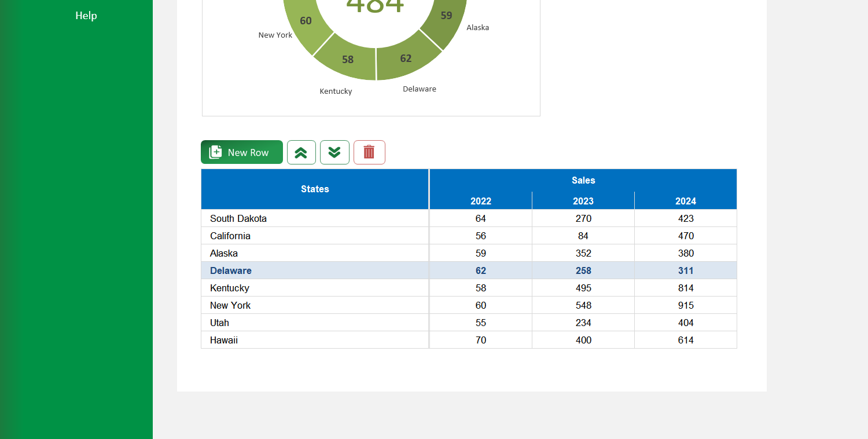Click the red trash delete icon

click(x=369, y=152)
